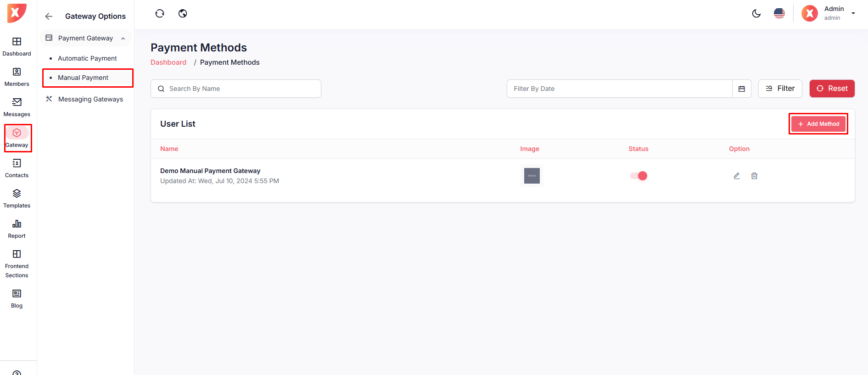
Task: Disable the Demo Manual Payment Gateway status
Action: tap(638, 176)
